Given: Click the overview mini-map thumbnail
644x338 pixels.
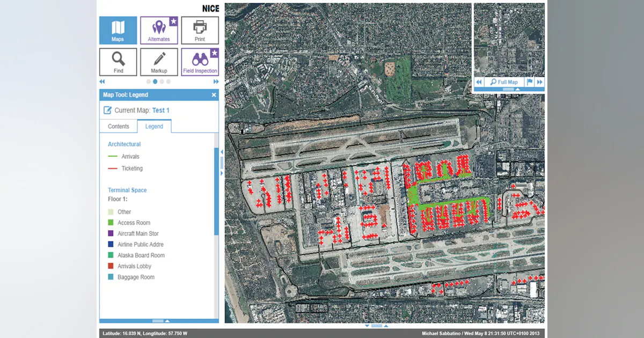Looking at the screenshot, I should coord(509,40).
